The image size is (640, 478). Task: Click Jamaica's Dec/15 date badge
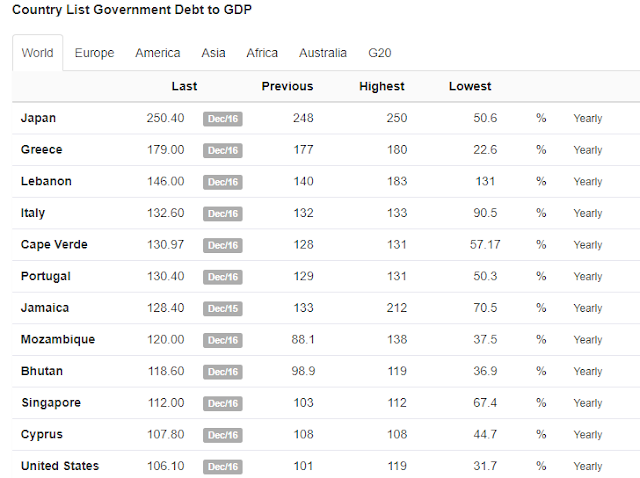(x=223, y=309)
